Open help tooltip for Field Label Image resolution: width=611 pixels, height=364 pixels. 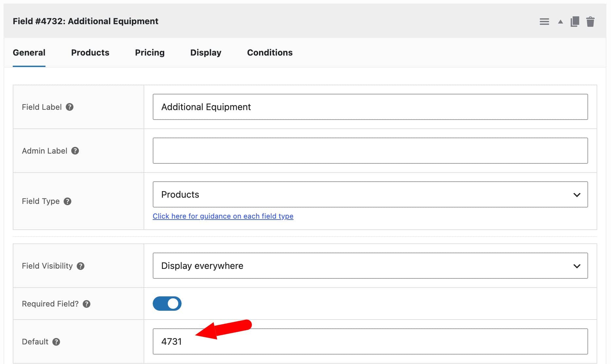[70, 107]
